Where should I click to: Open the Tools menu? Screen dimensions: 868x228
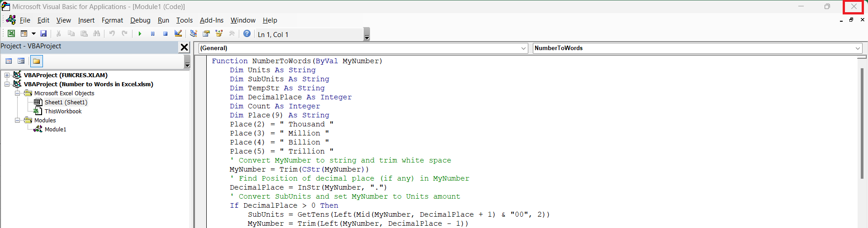pyautogui.click(x=184, y=20)
